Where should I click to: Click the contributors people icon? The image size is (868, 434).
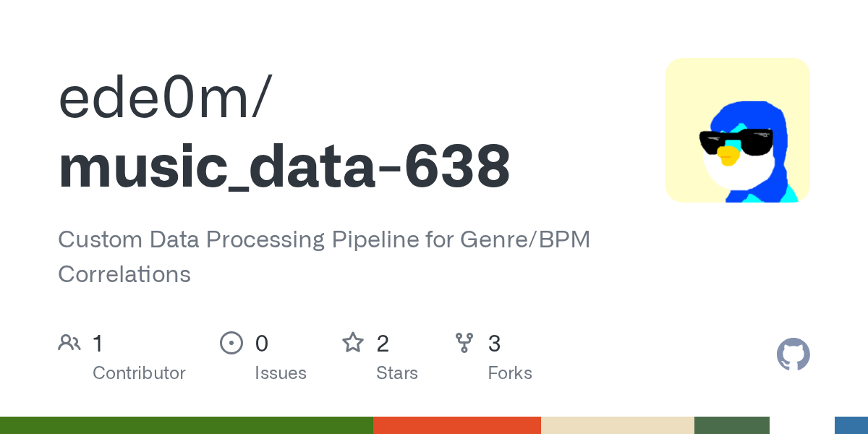point(69,343)
